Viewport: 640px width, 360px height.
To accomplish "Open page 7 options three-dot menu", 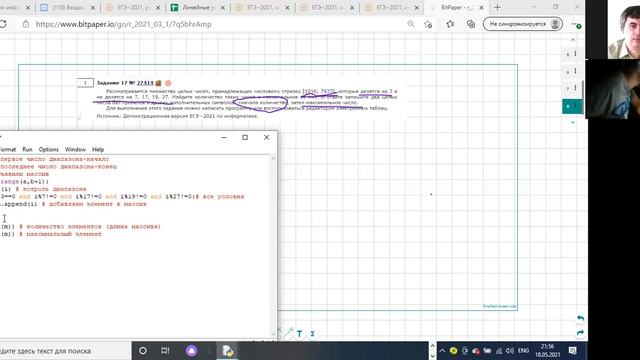I will pyautogui.click(x=576, y=88).
